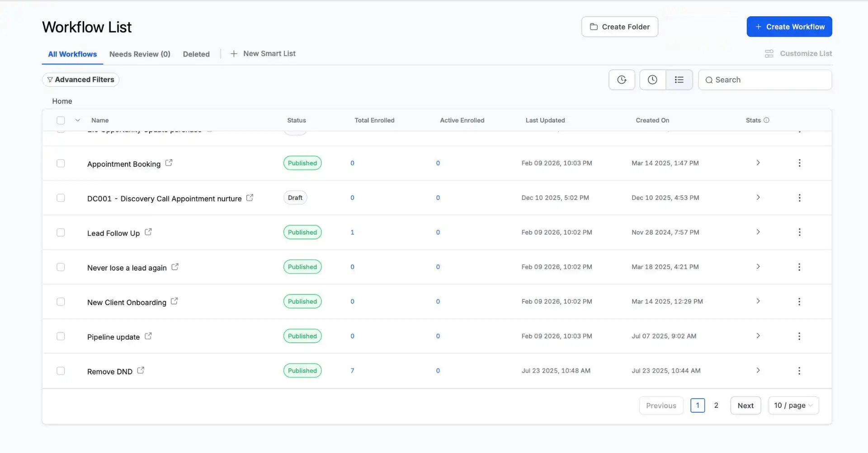The width and height of the screenshot is (868, 453).
Task: Click the Create Folder button
Action: coord(619,27)
